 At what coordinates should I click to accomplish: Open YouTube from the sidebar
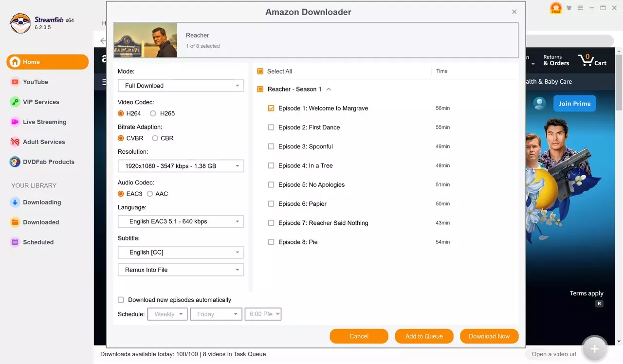(35, 82)
